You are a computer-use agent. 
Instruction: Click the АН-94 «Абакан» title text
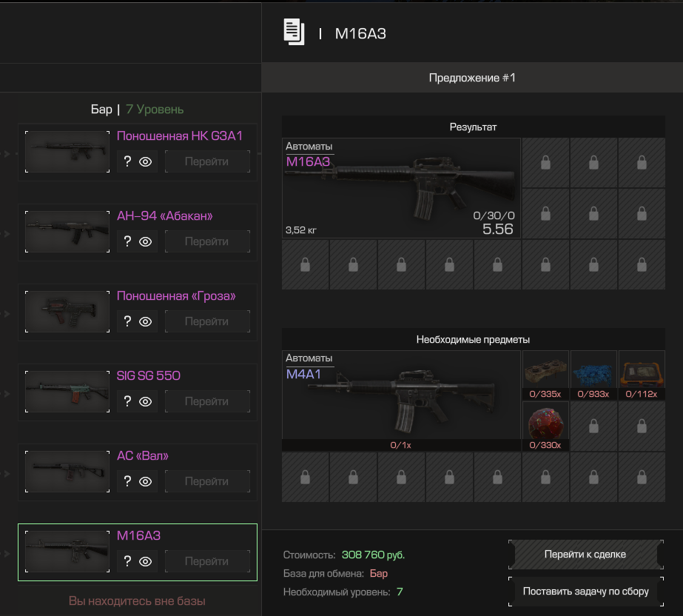click(x=165, y=215)
